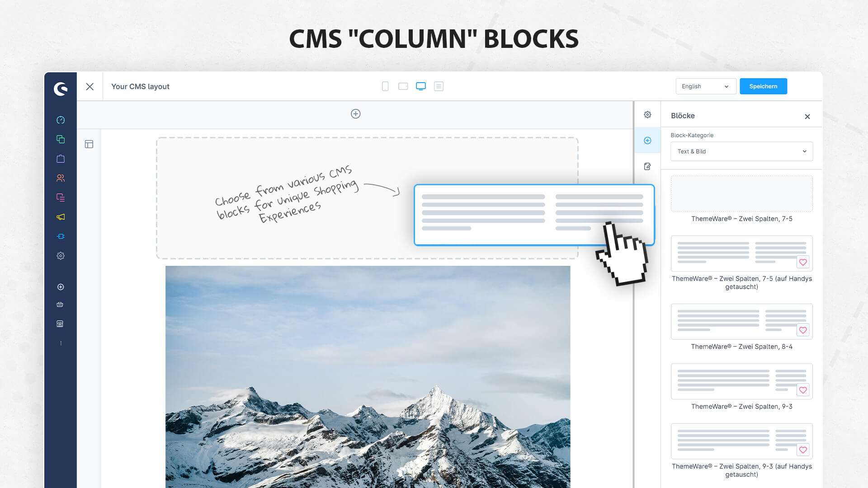Expand the list view layout option
Image resolution: width=868 pixels, height=488 pixels.
coord(439,86)
